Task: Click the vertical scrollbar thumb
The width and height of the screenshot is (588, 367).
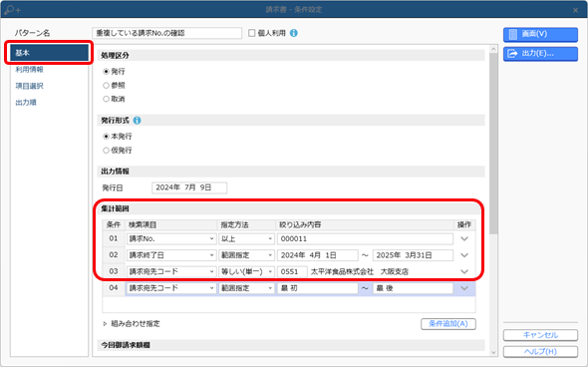Action: point(493,144)
